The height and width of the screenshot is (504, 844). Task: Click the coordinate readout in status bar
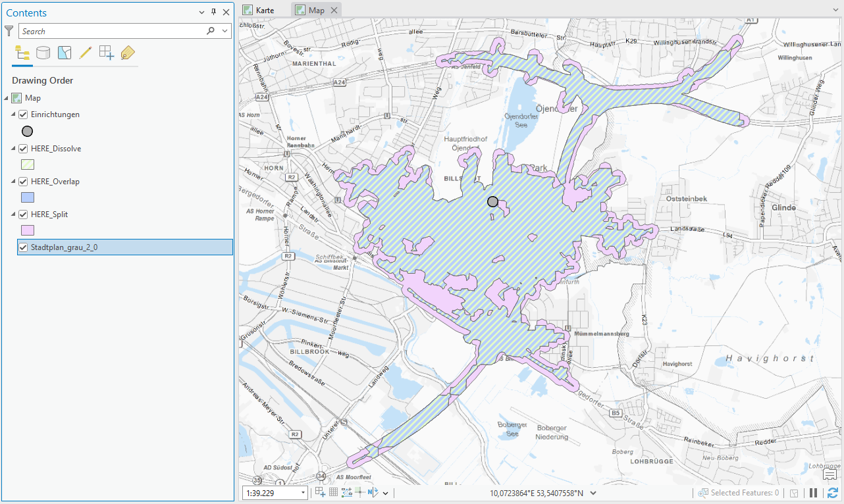(x=537, y=493)
